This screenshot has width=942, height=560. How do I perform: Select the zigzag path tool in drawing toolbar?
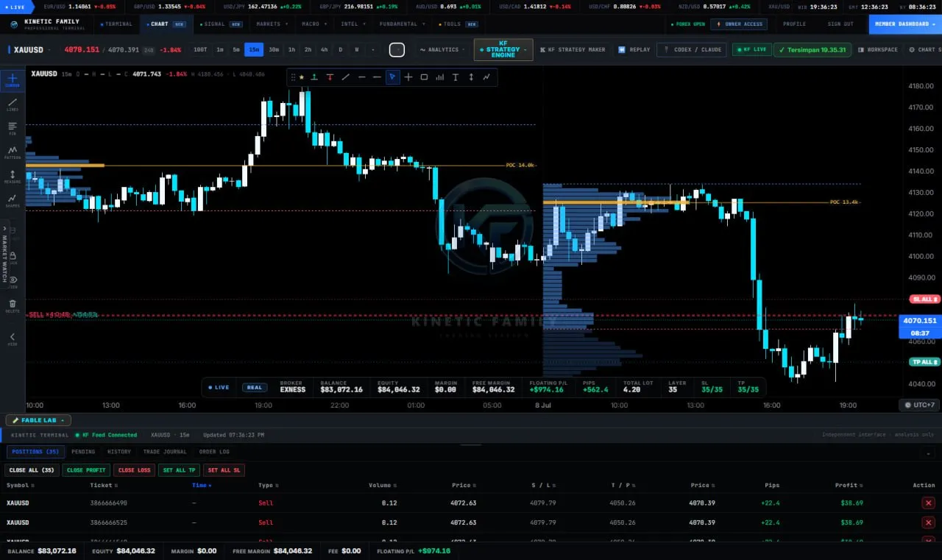click(486, 77)
